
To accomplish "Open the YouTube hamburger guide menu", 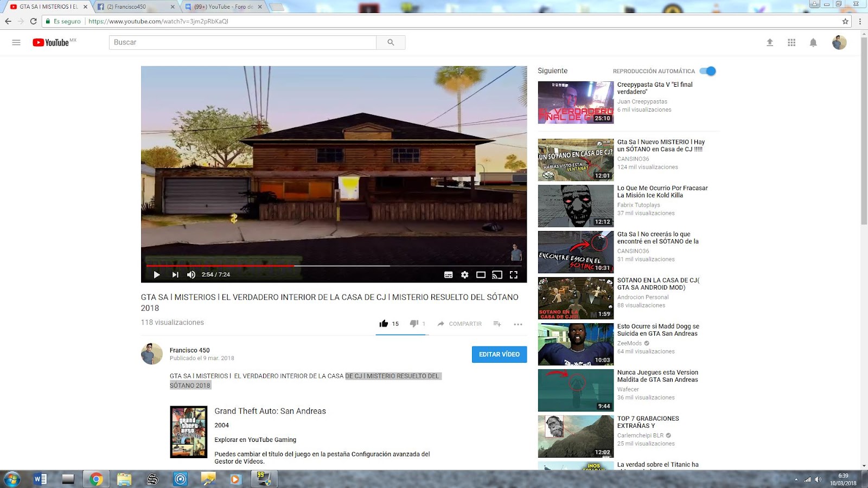I will coord(16,42).
